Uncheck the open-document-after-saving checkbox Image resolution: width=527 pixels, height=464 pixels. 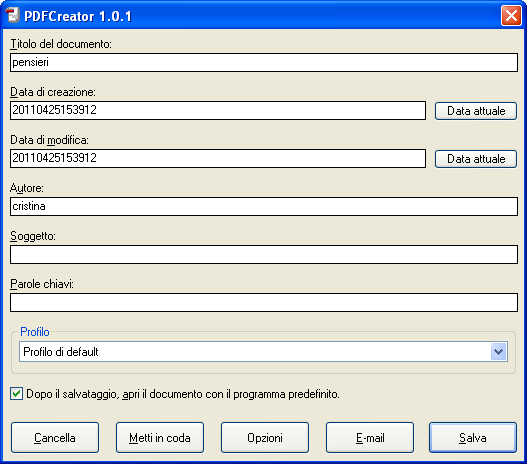coord(16,393)
